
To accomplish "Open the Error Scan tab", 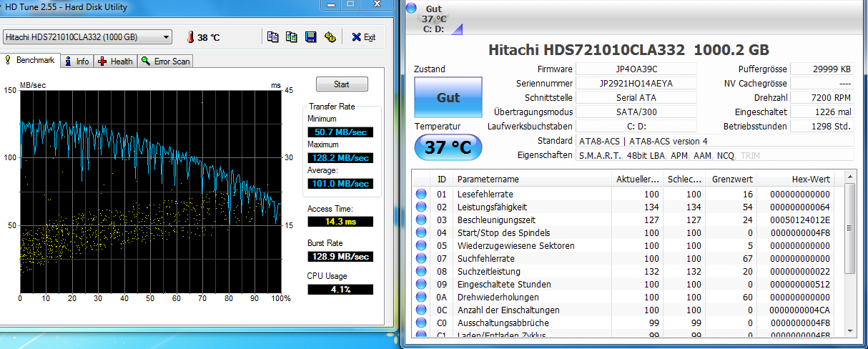I will click(x=166, y=62).
